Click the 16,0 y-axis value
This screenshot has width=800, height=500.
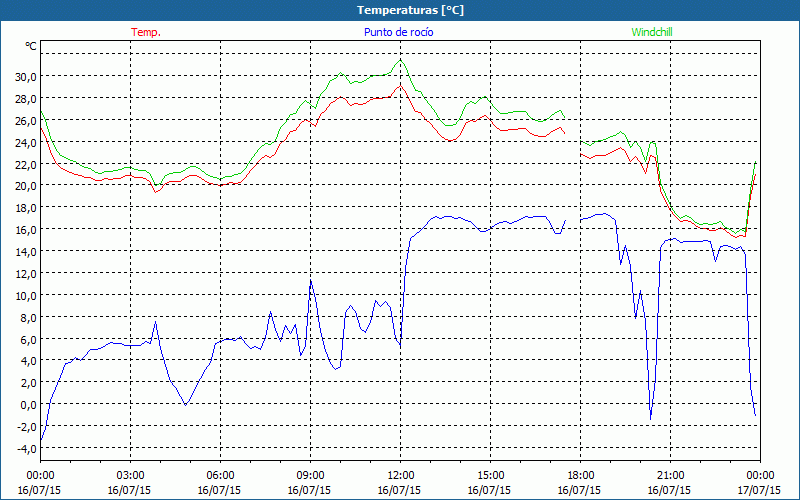[26, 230]
